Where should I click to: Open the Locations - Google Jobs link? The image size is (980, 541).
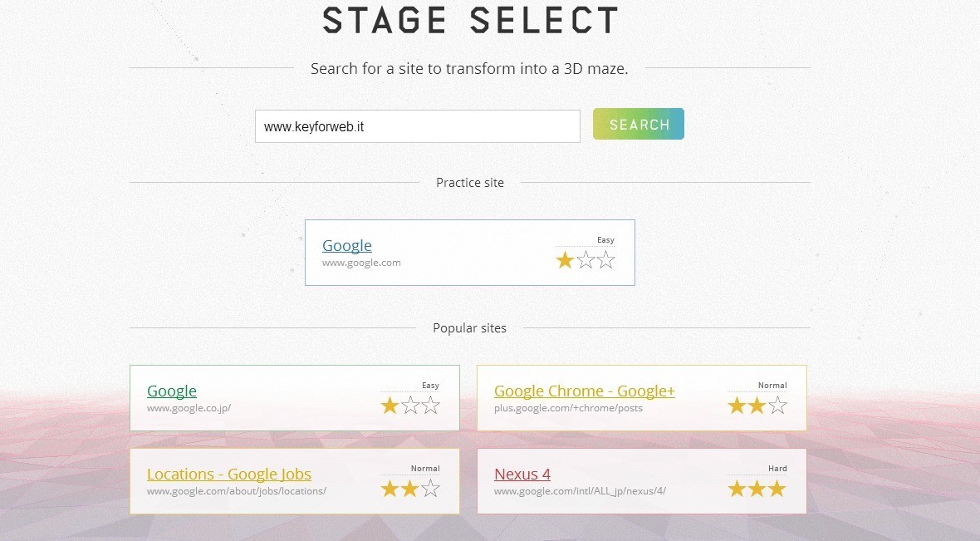(228, 474)
